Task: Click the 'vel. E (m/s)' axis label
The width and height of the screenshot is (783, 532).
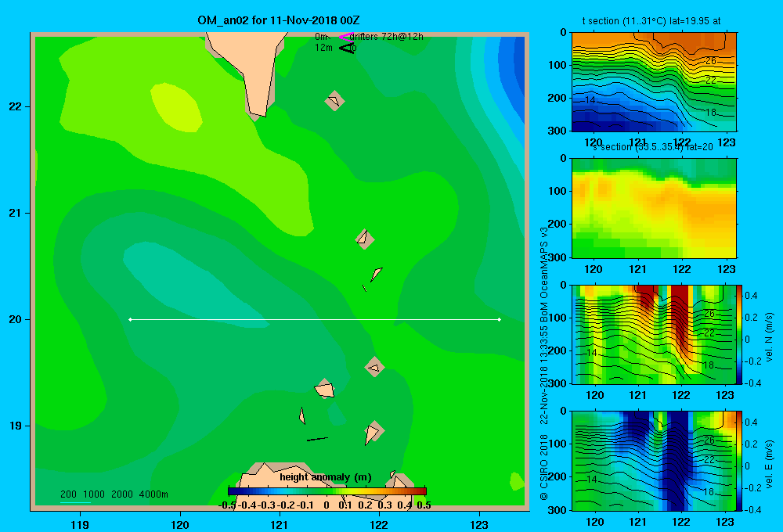Action: [770, 464]
